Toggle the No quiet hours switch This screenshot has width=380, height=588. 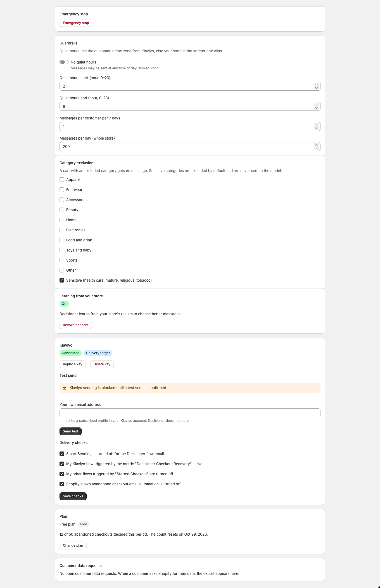pyautogui.click(x=64, y=62)
